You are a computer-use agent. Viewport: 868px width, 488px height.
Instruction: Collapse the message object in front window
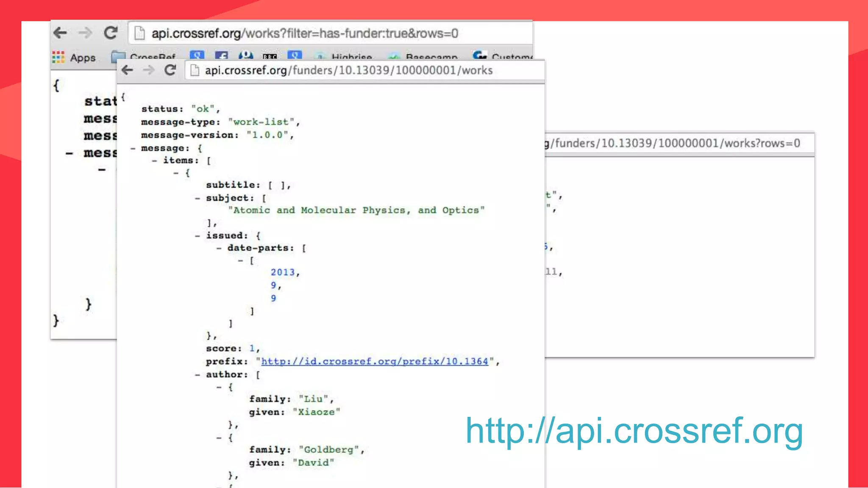[x=133, y=148]
